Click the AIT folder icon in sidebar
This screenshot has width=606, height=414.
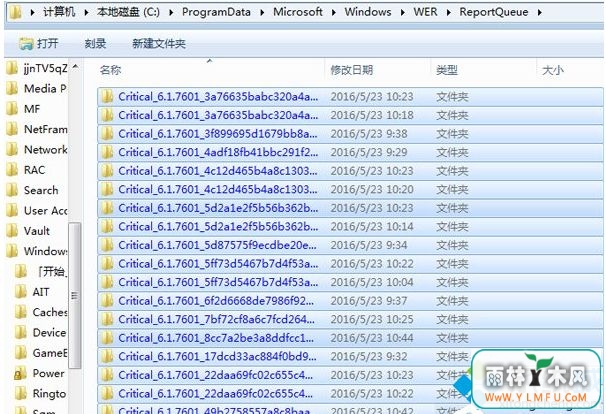tap(20, 292)
